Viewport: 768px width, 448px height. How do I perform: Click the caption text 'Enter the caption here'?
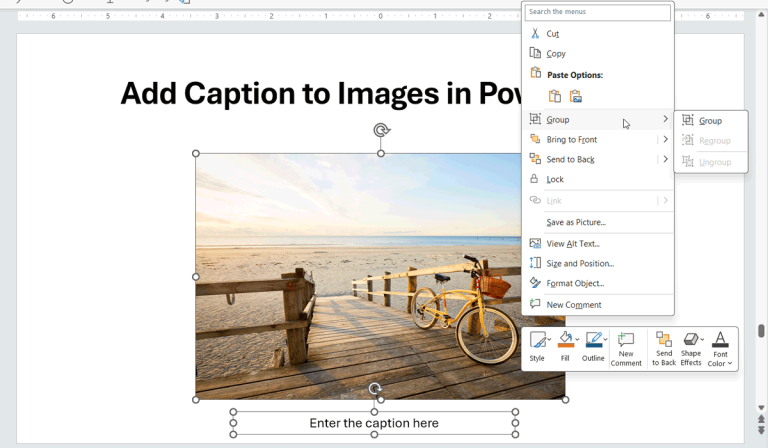374,423
